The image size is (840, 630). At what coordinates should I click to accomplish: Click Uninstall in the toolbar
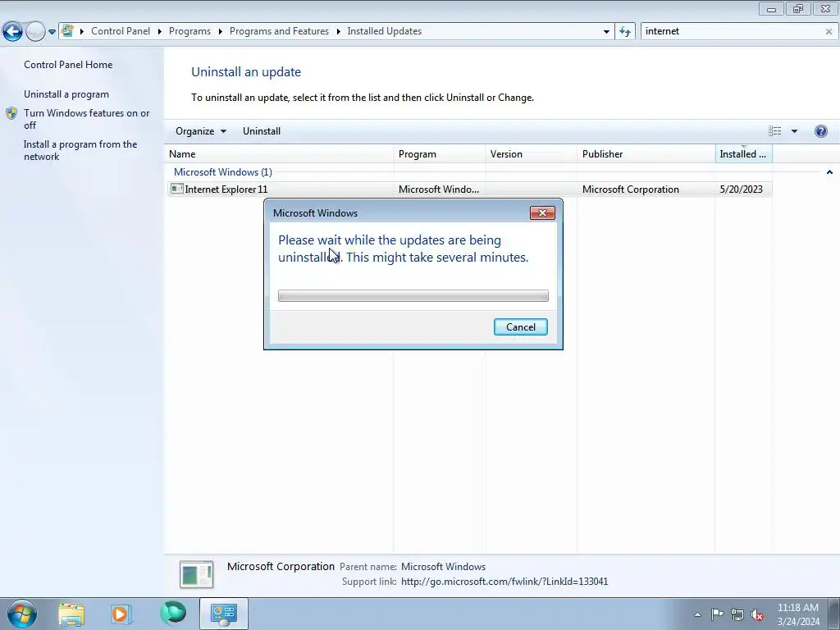click(x=262, y=131)
